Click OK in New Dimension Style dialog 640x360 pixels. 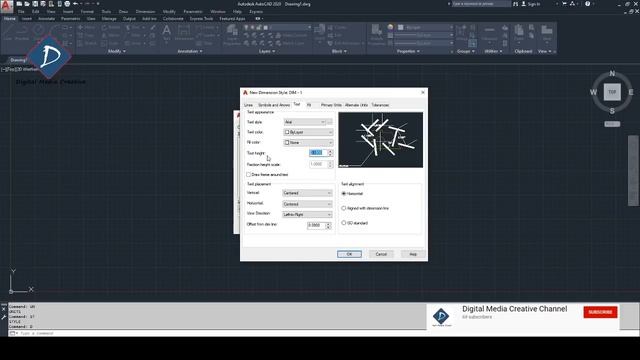349,254
